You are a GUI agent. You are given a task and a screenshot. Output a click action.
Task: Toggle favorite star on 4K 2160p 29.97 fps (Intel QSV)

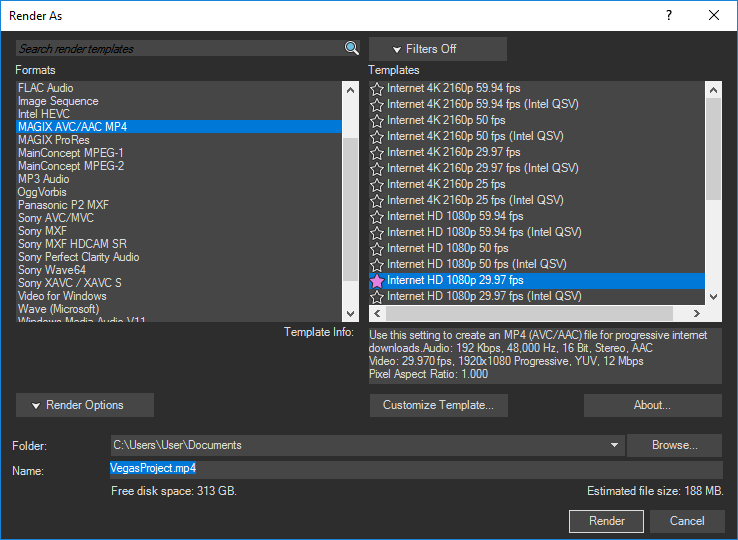pos(377,169)
